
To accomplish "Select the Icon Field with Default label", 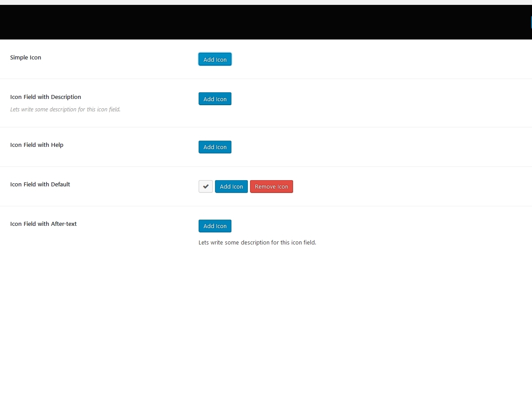I will point(40,185).
